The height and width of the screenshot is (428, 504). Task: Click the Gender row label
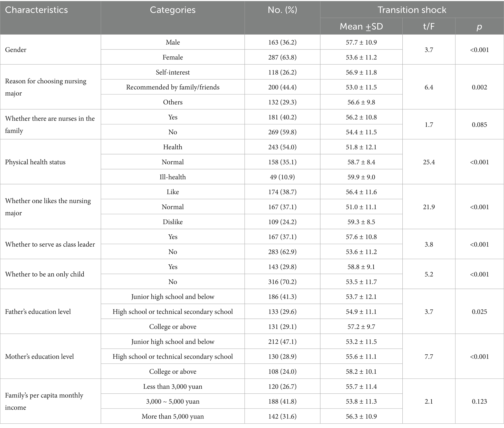pyautogui.click(x=16, y=50)
